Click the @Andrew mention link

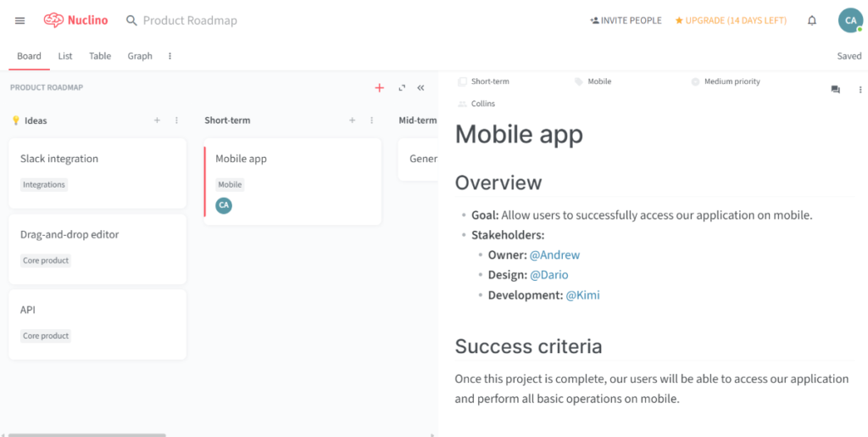554,255
